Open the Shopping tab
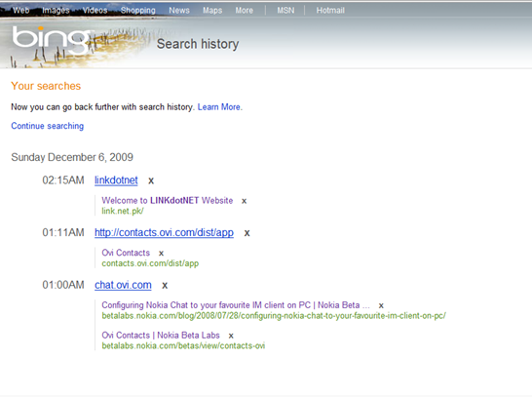 click(x=138, y=10)
